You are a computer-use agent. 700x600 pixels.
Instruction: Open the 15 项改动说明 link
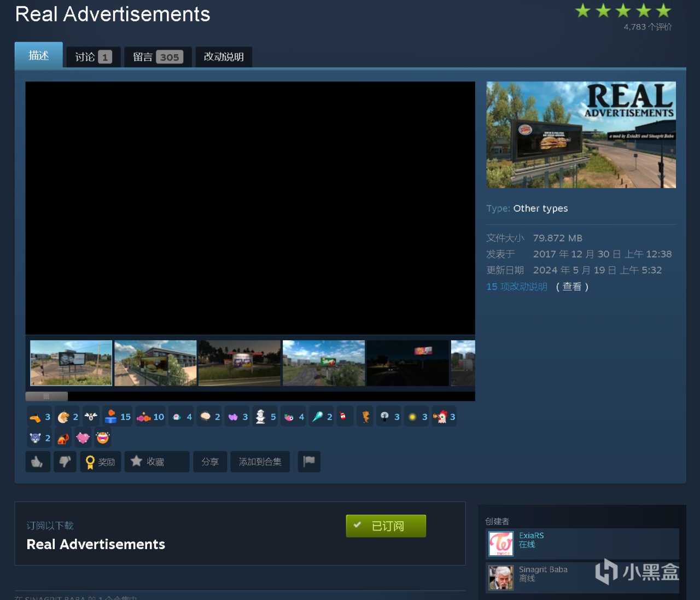pyautogui.click(x=517, y=287)
